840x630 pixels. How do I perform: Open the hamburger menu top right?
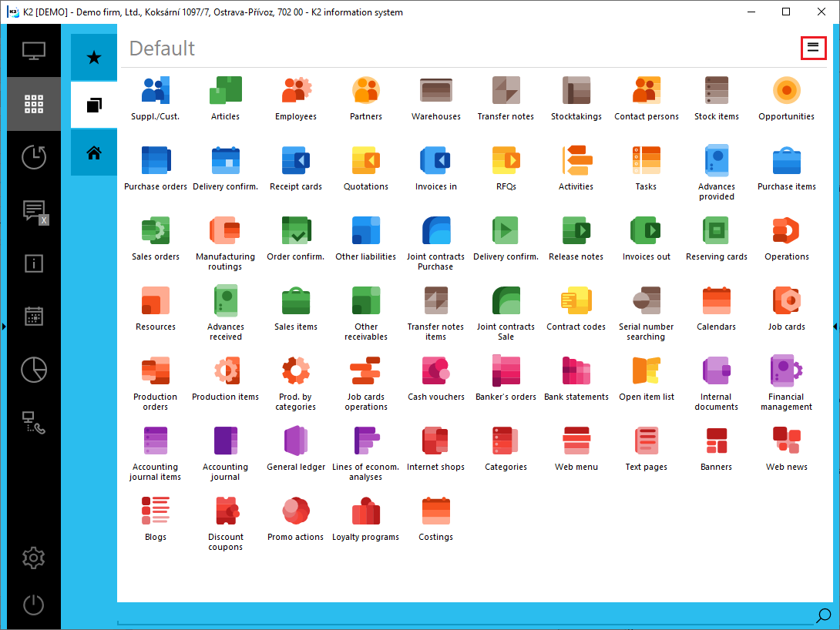click(813, 49)
